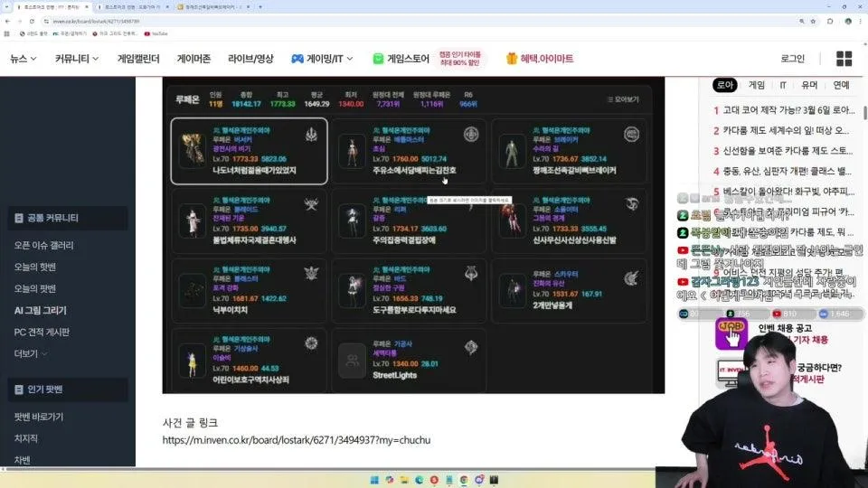This screenshot has height=488, width=868.
Task: Click the placeholder avatar on the StreetLights card
Action: pyautogui.click(x=352, y=361)
